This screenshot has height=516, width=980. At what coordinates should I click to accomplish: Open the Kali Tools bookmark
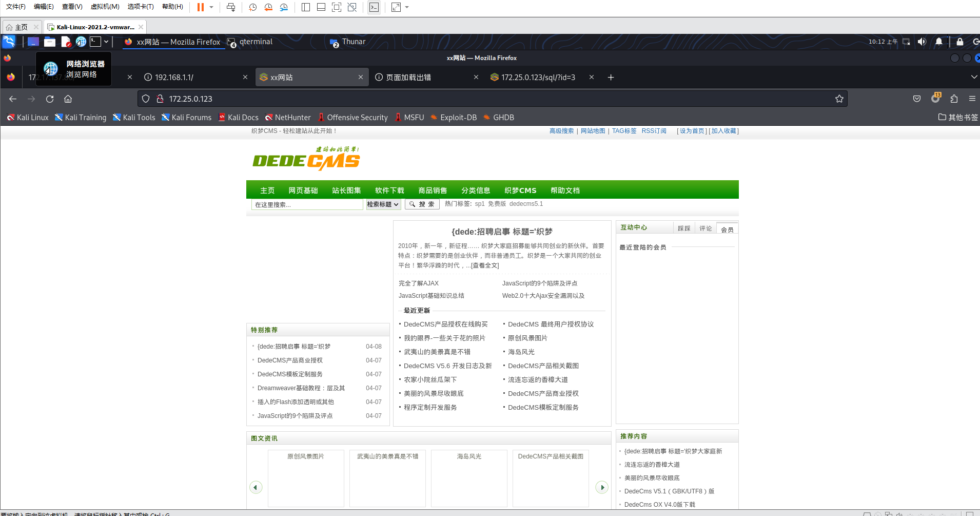click(x=134, y=118)
